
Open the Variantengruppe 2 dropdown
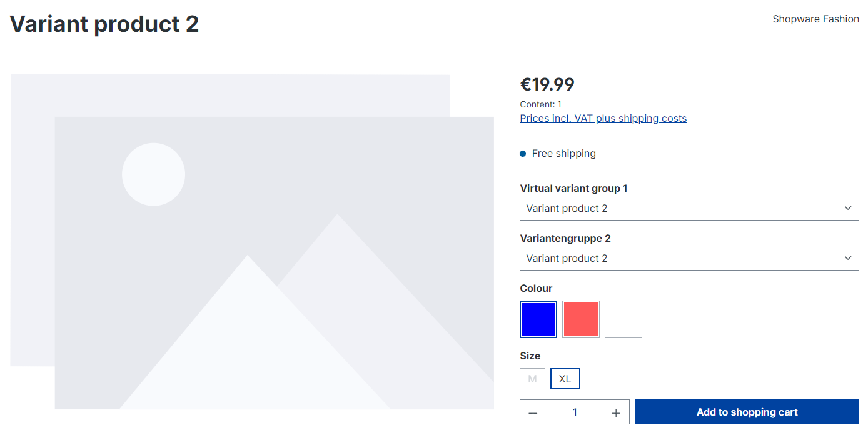pyautogui.click(x=689, y=258)
